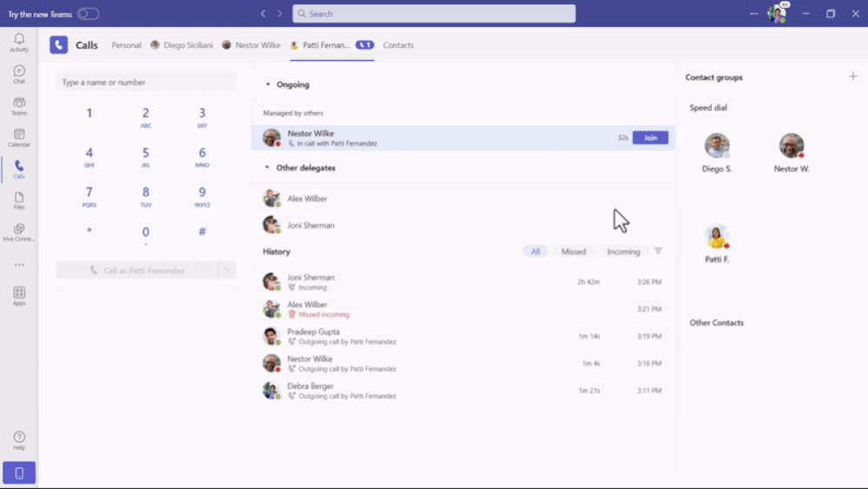Switch to the Contacts tab
This screenshot has height=489, width=868.
398,45
